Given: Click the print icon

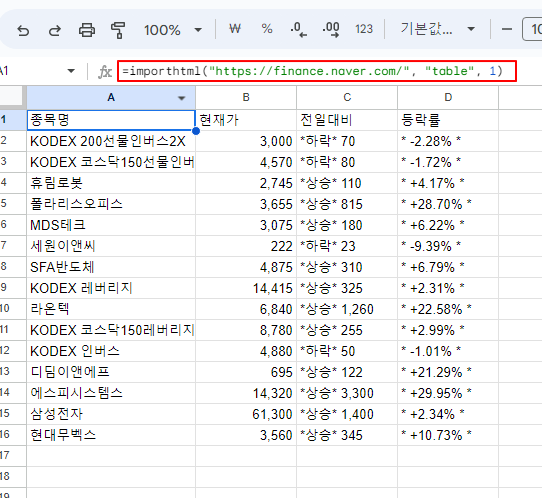Looking at the screenshot, I should pyautogui.click(x=86, y=30).
